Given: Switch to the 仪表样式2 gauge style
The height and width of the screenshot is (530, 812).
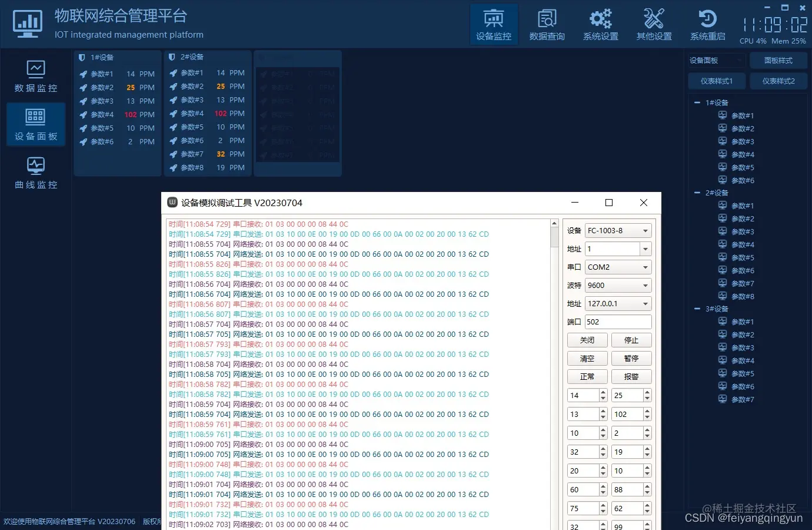Looking at the screenshot, I should click(778, 81).
